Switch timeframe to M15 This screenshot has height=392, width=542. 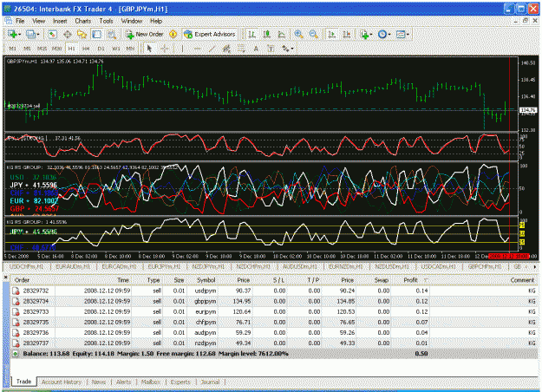[x=42, y=49]
